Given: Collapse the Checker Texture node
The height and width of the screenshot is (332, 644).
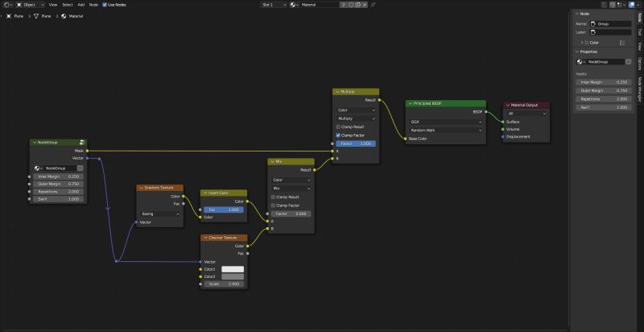Looking at the screenshot, I should pyautogui.click(x=205, y=238).
